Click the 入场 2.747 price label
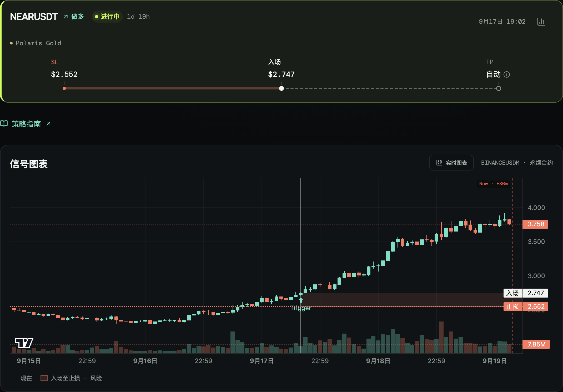563x392 pixels. (x=526, y=293)
